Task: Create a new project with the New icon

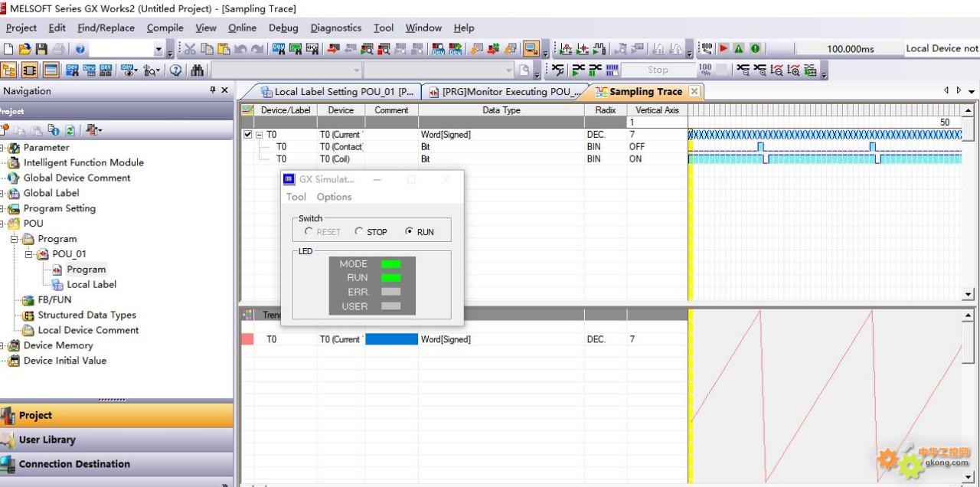Action: pyautogui.click(x=8, y=49)
